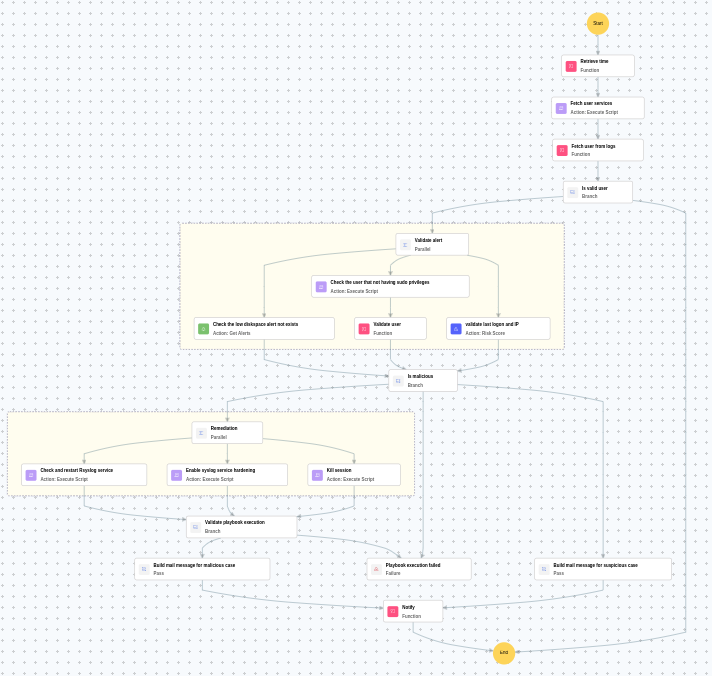The height and width of the screenshot is (676, 712).
Task: Click the low diskspace Get Alerts icon
Action: pos(203,329)
